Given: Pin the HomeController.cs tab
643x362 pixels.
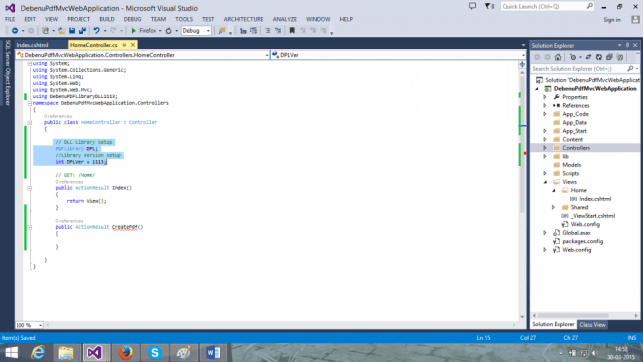Looking at the screenshot, I should 124,45.
